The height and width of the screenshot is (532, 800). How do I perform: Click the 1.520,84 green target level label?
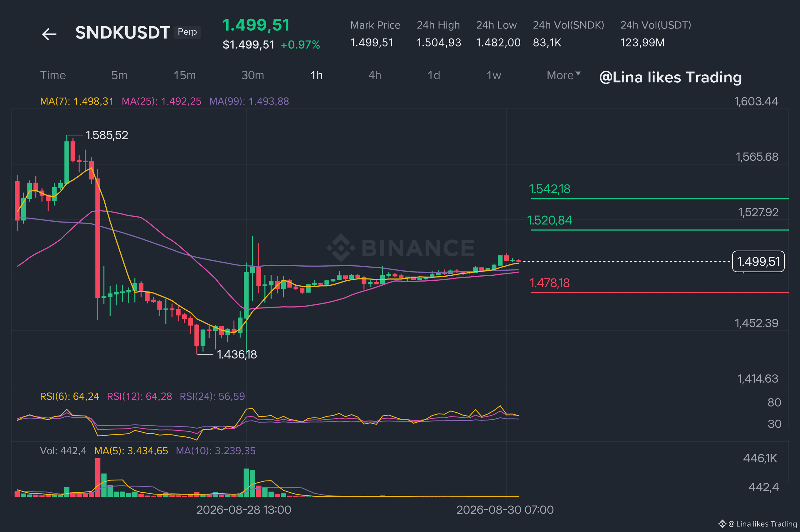coord(550,220)
